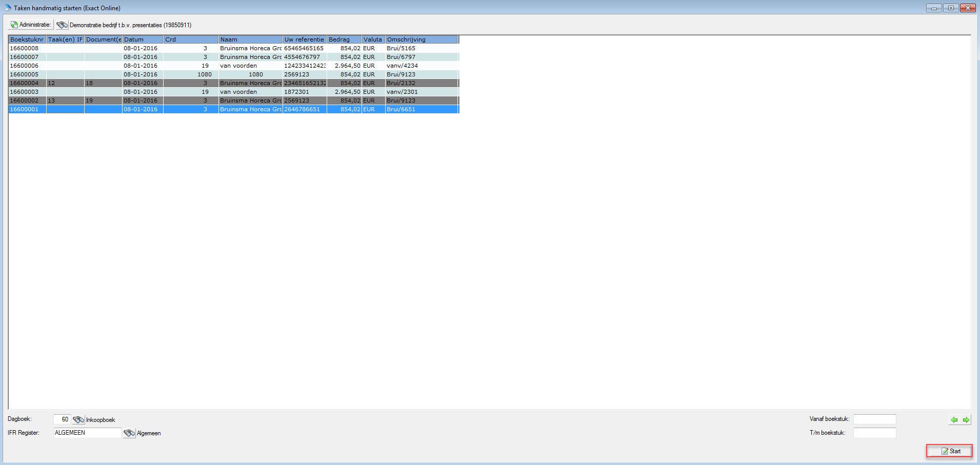Sort by Boekstuknr column header
980x465 pixels.
(27, 39)
